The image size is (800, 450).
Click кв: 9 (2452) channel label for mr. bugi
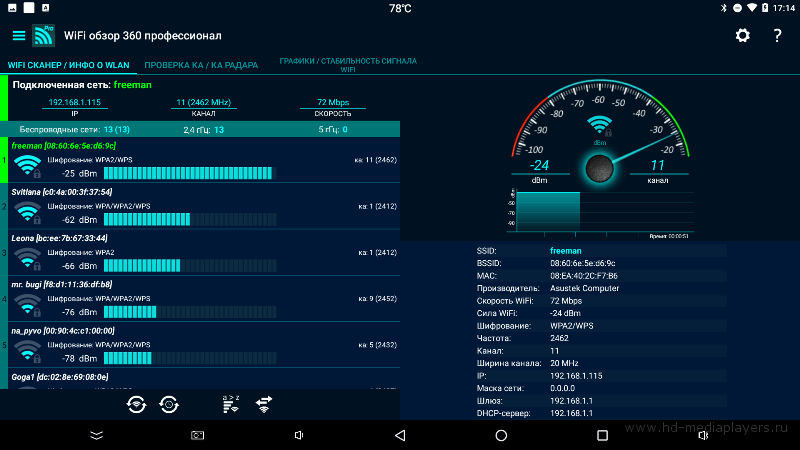pos(378,298)
